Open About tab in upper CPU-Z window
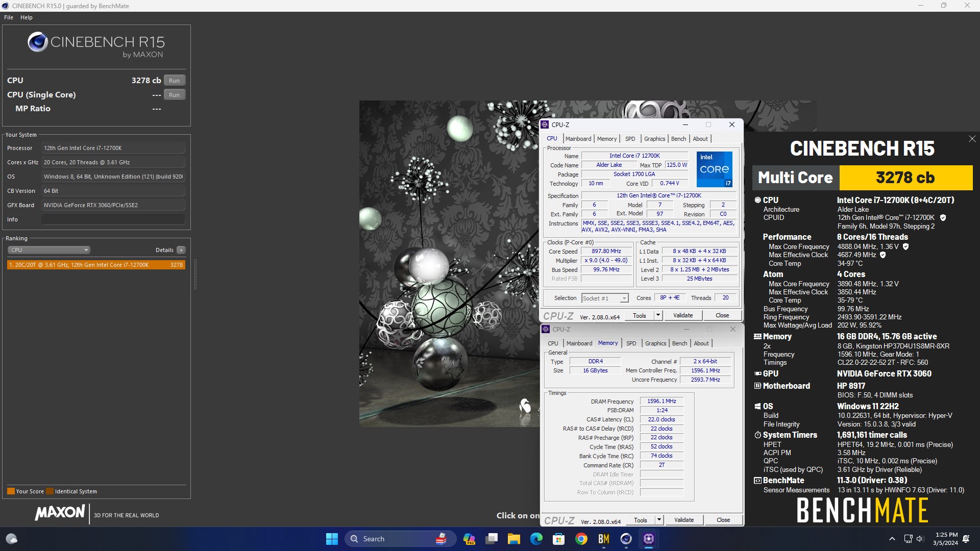The width and height of the screenshot is (980, 551). pos(700,139)
